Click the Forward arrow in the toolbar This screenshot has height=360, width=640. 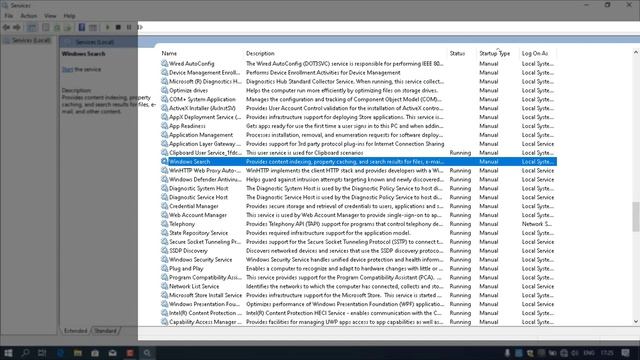pos(17,27)
